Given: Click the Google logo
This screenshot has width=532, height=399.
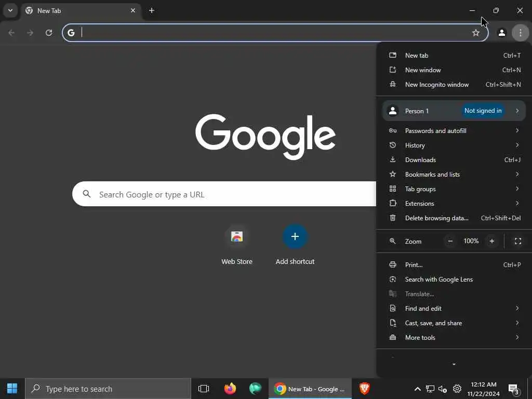Looking at the screenshot, I should coord(265,137).
